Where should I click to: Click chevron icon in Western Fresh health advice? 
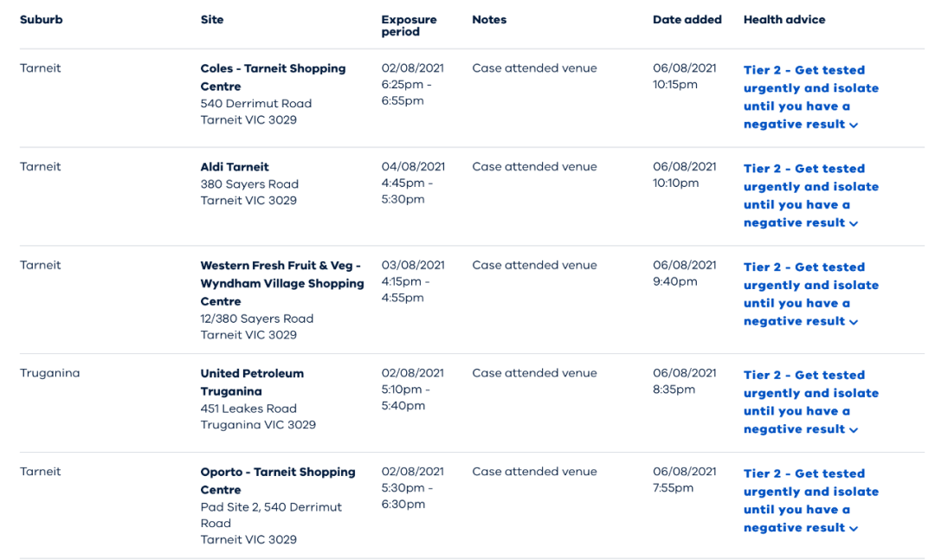pyautogui.click(x=854, y=322)
